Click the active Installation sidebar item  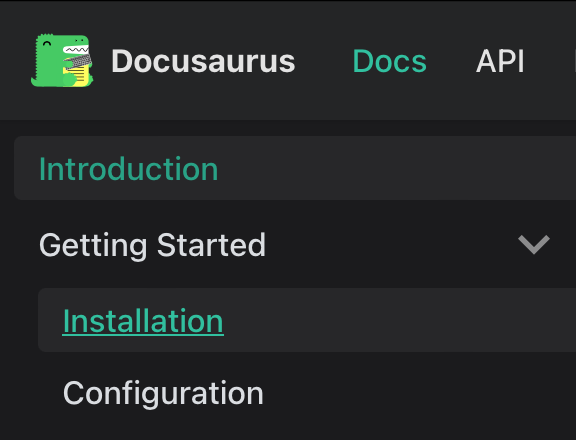[x=307, y=320]
